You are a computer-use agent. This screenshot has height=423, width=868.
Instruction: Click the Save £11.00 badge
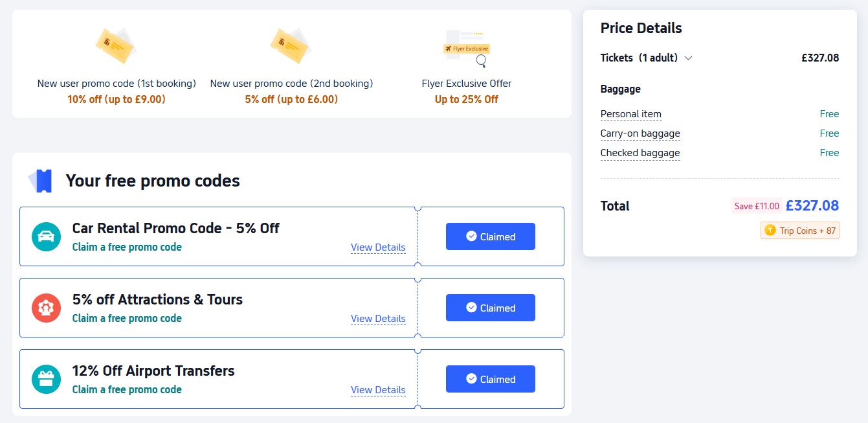tap(756, 206)
